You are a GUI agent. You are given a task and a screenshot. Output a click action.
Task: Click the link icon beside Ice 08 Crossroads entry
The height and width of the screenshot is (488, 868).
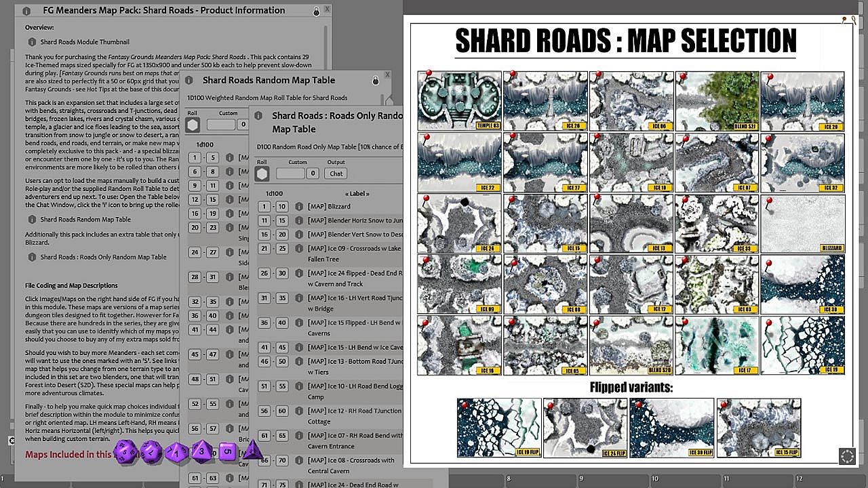pyautogui.click(x=299, y=460)
